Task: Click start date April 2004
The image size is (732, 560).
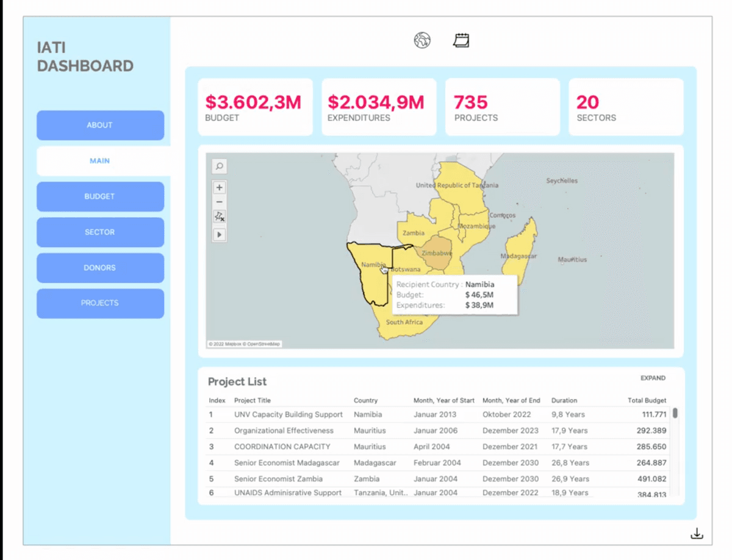Action: pyautogui.click(x=432, y=447)
